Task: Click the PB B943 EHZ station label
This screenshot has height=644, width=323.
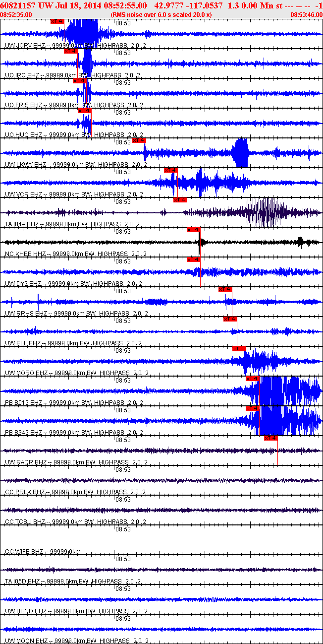Action: pyautogui.click(x=73, y=432)
